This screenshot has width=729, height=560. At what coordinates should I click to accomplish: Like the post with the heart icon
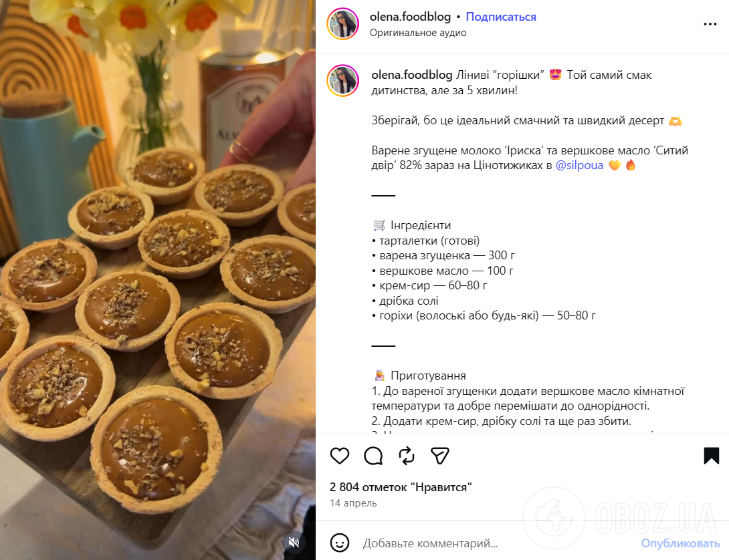pos(340,456)
